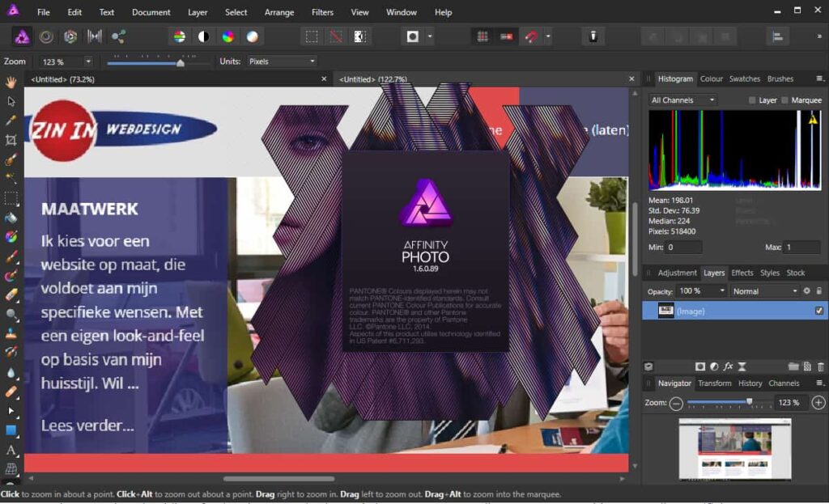Switch to the Liquify Persona icon

tap(46, 36)
